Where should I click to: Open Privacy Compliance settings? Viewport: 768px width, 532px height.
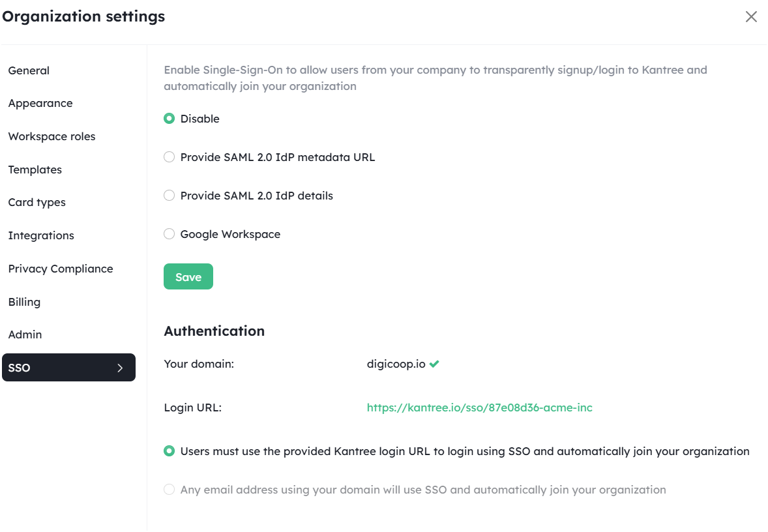pos(60,269)
